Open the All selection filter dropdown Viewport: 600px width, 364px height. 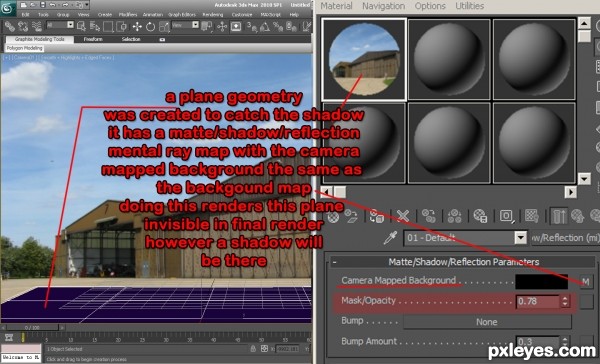pyautogui.click(x=60, y=25)
